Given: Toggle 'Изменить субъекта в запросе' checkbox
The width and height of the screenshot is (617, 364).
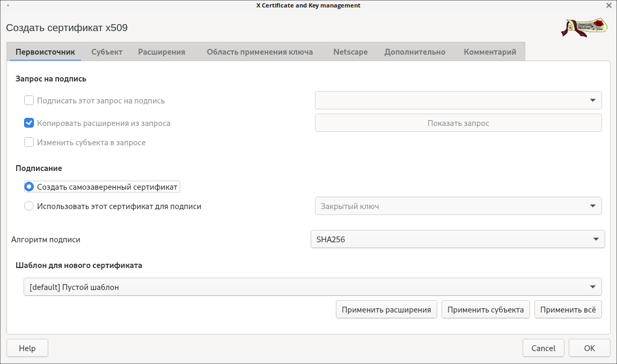Looking at the screenshot, I should (x=30, y=143).
